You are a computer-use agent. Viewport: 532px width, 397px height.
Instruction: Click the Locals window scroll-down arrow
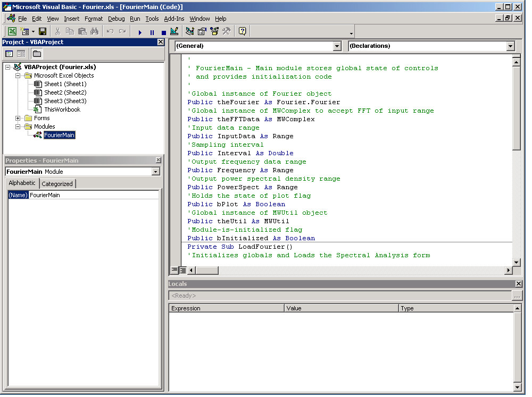point(517,387)
